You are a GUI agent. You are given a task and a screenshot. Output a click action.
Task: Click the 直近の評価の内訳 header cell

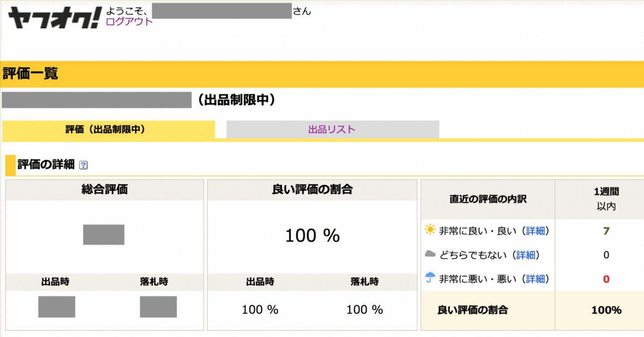pos(487,197)
